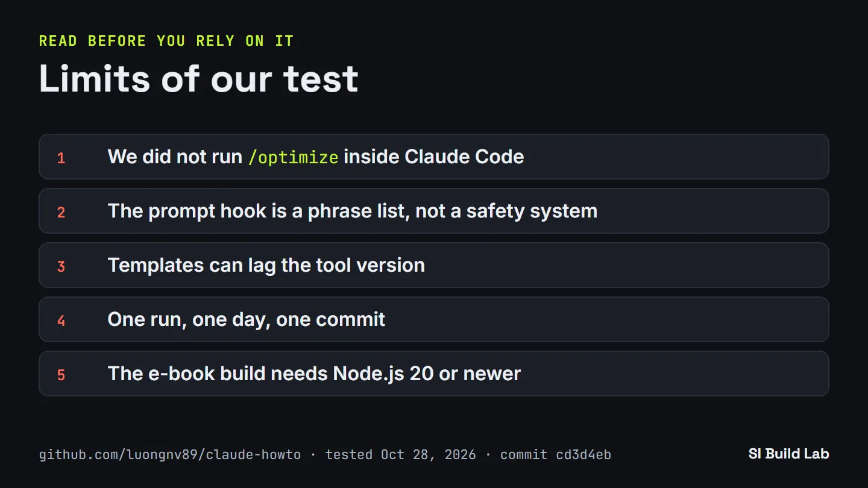The width and height of the screenshot is (868, 488).
Task: Select the e-book build Node.js row
Action: pos(434,374)
